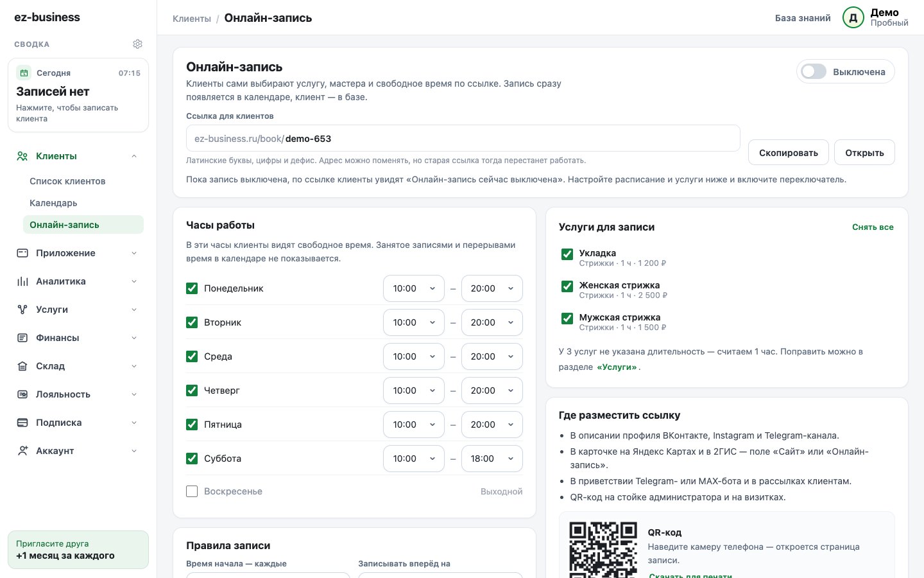The width and height of the screenshot is (924, 578).
Task: Click the QR code image
Action: [x=603, y=550]
